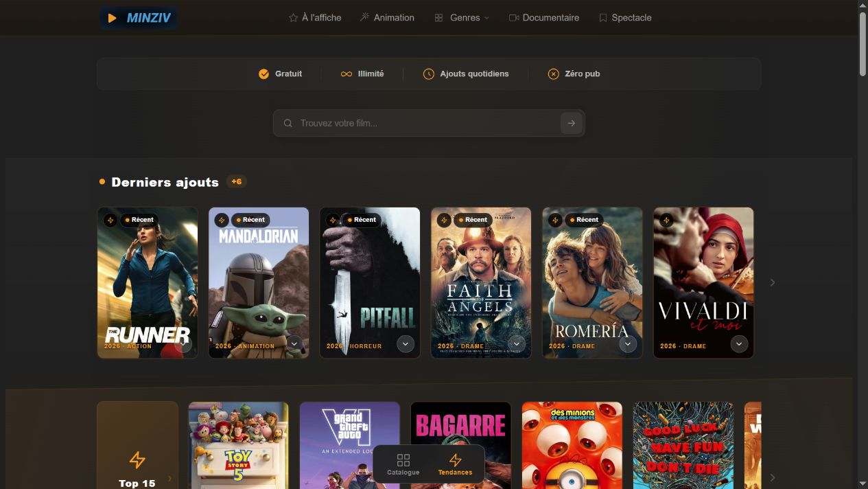This screenshot has height=489, width=868.
Task: Click the Récent badge on Pitfall
Action: click(x=362, y=220)
